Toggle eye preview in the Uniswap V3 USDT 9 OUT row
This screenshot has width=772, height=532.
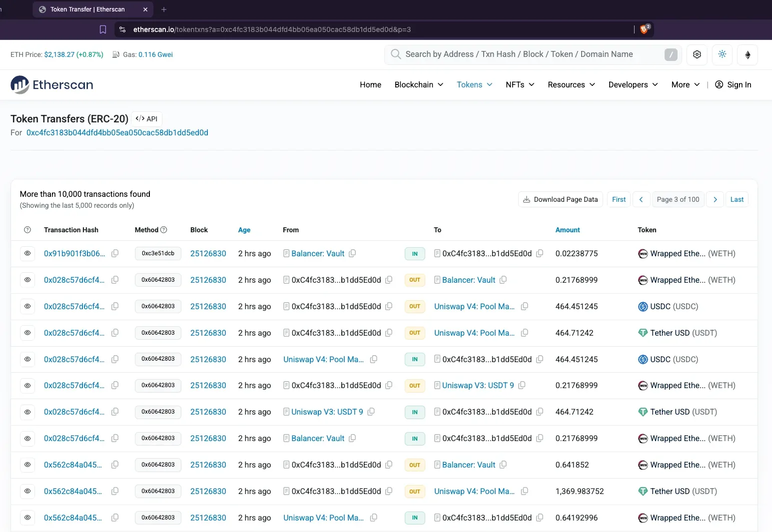pyautogui.click(x=27, y=385)
